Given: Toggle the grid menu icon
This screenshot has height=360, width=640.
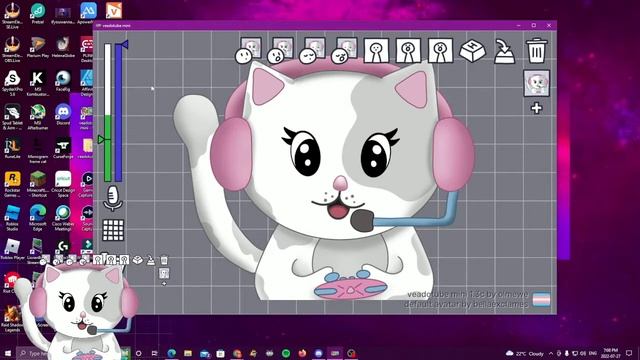Looking at the screenshot, I should point(113,230).
